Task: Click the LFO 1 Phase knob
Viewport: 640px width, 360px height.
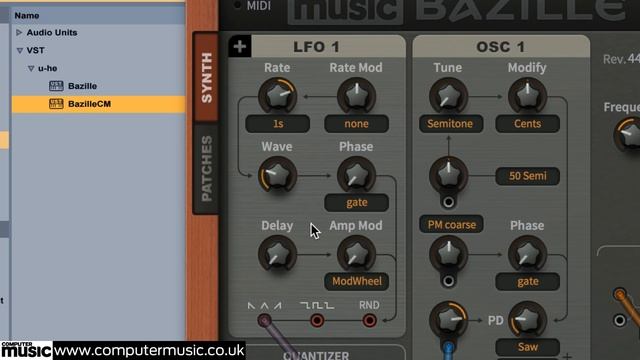Action: pos(356,175)
